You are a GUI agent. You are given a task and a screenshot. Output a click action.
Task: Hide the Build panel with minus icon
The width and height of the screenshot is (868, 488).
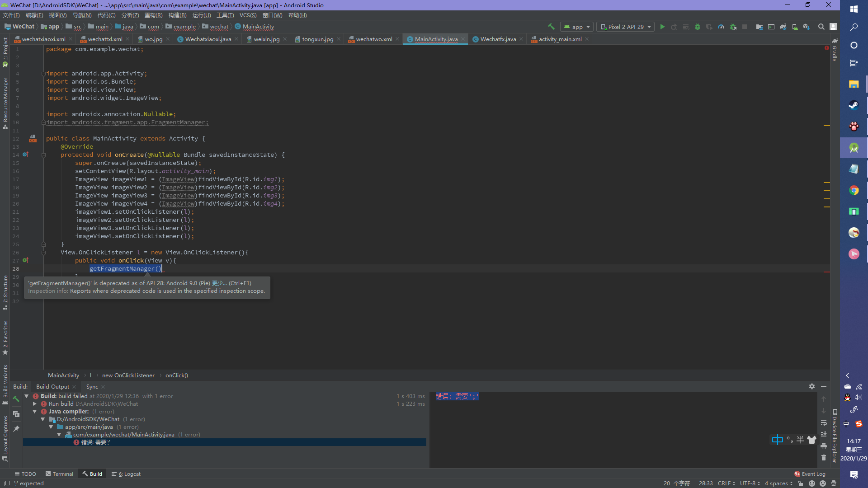point(824,386)
